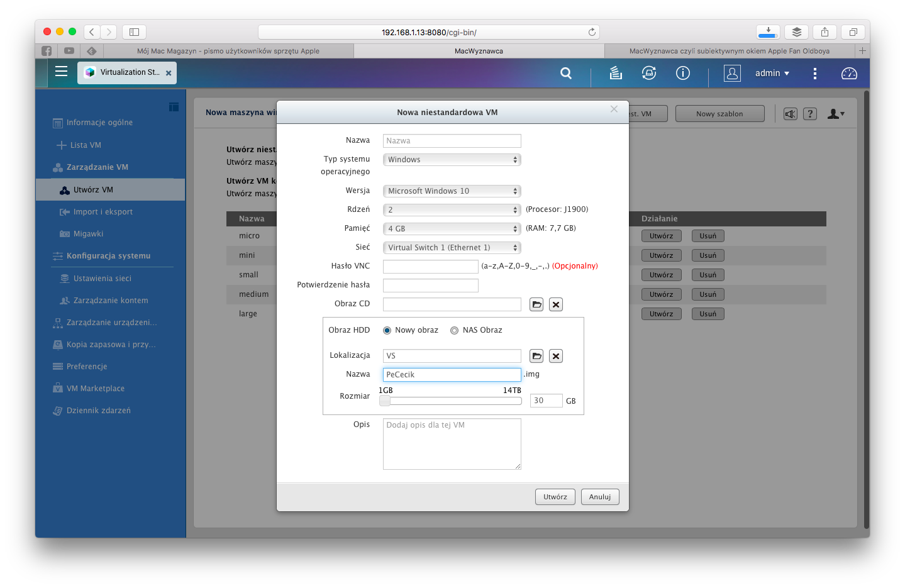Browse for CD image folder icon

pyautogui.click(x=536, y=304)
